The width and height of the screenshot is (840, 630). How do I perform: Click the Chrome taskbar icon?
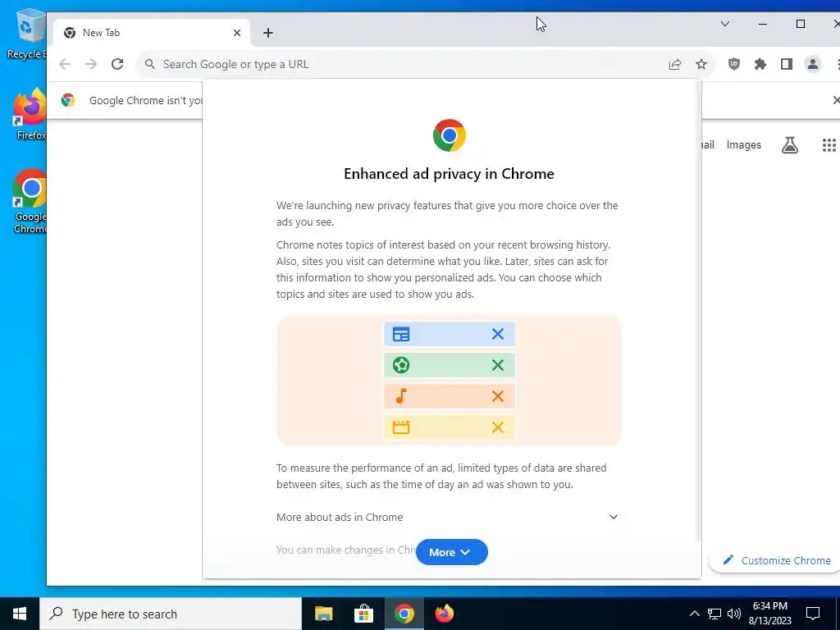404,614
